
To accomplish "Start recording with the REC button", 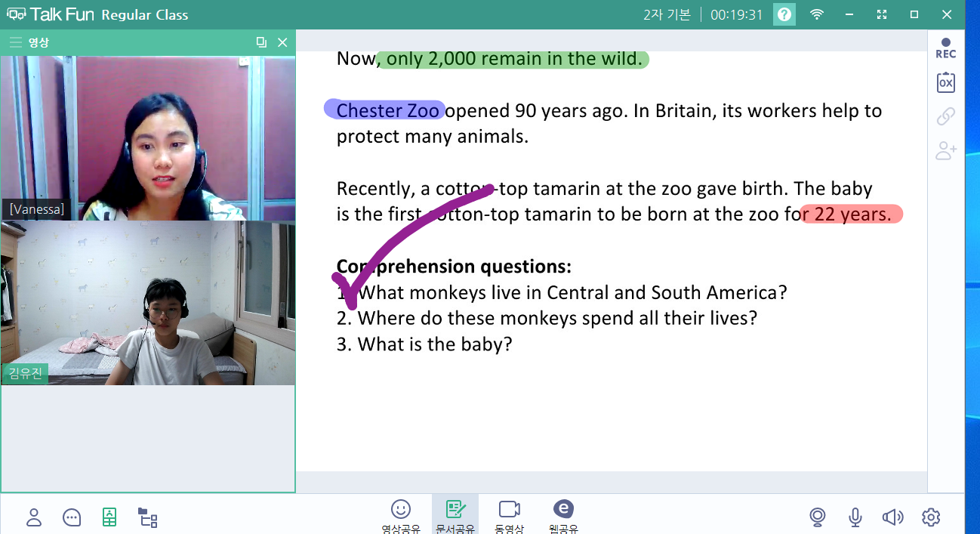I will (x=945, y=48).
